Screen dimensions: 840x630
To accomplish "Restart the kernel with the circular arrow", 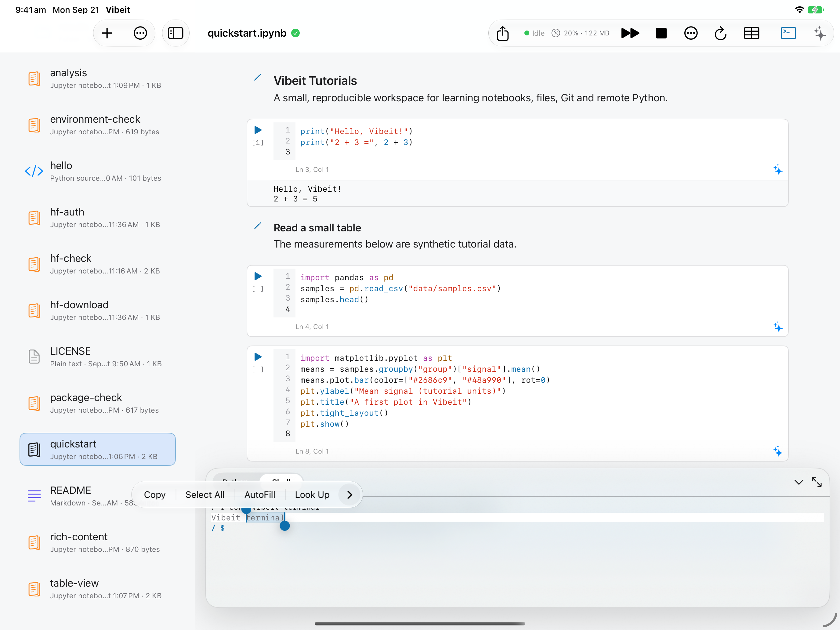I will pos(720,33).
